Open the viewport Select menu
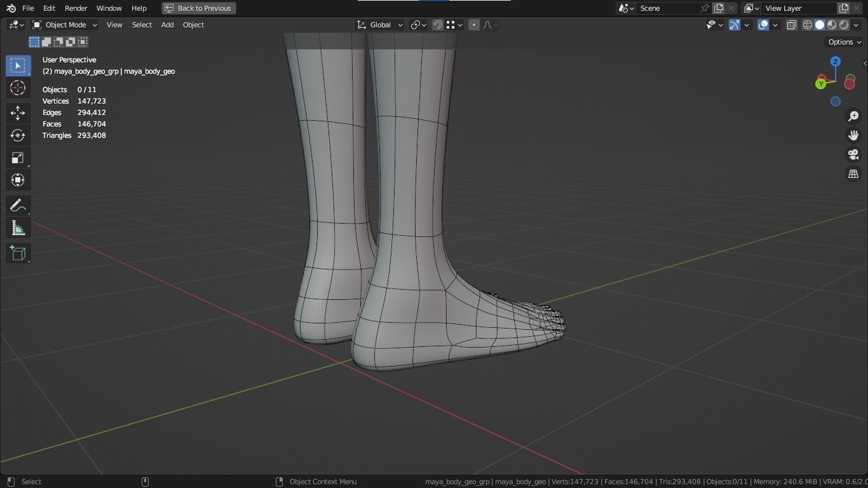 point(142,25)
